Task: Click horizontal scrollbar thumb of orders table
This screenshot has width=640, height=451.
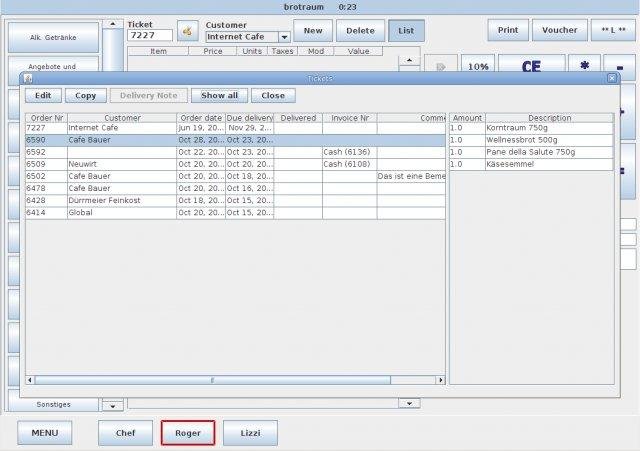Action: tap(213, 380)
